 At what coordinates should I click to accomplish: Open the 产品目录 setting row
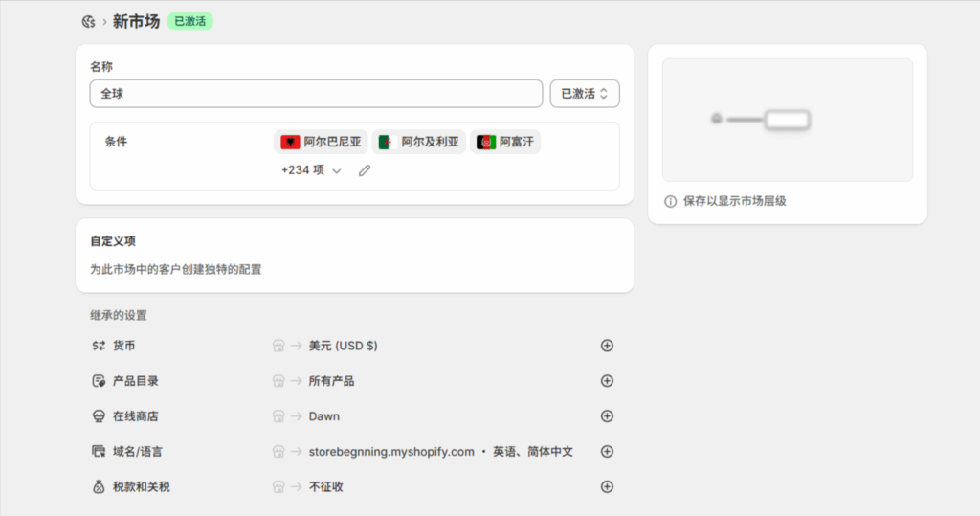pyautogui.click(x=135, y=381)
